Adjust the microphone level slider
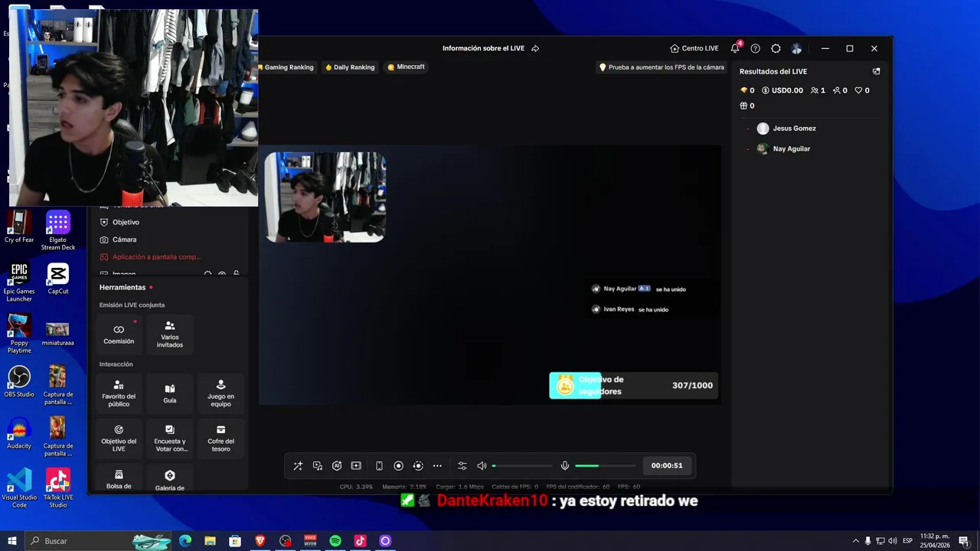The height and width of the screenshot is (551, 980). pyautogui.click(x=606, y=465)
